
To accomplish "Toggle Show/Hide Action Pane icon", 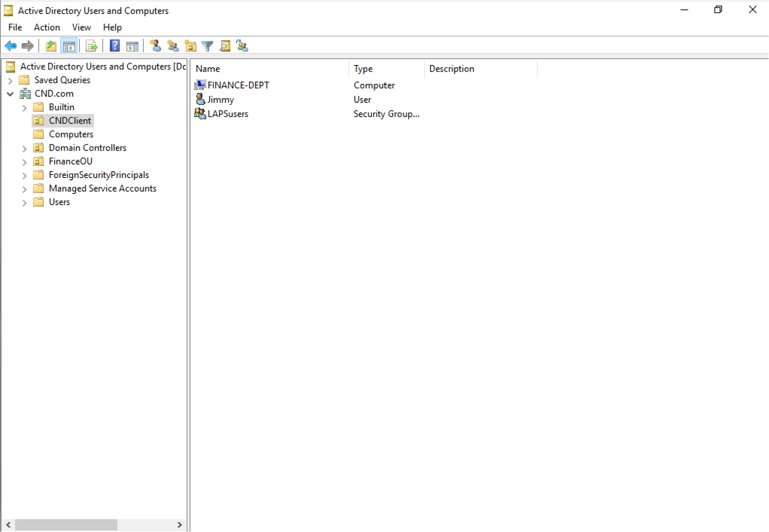I will click(132, 46).
